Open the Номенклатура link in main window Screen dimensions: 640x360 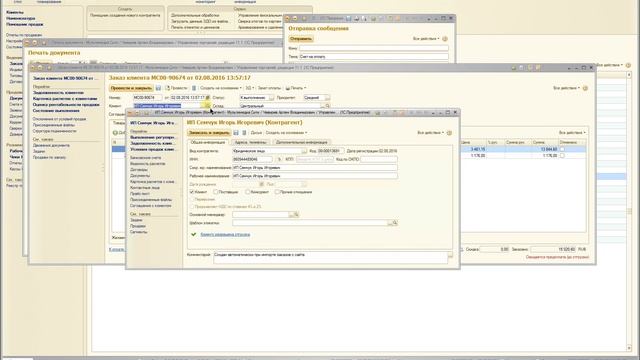[x=20, y=18]
